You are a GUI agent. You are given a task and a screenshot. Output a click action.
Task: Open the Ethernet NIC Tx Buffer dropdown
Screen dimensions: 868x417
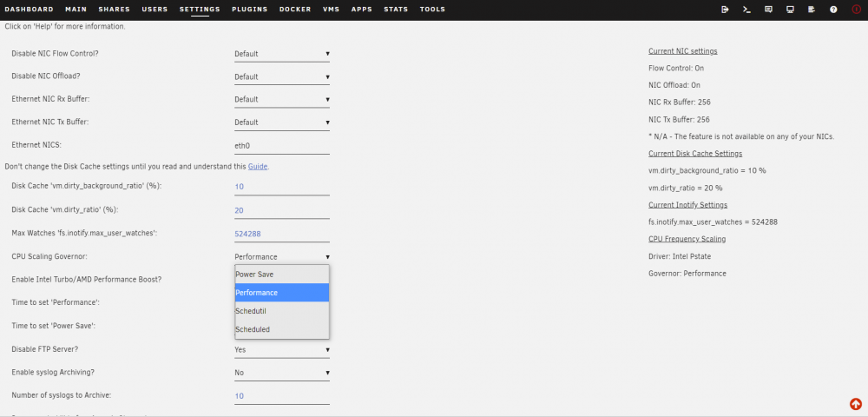[x=282, y=122]
